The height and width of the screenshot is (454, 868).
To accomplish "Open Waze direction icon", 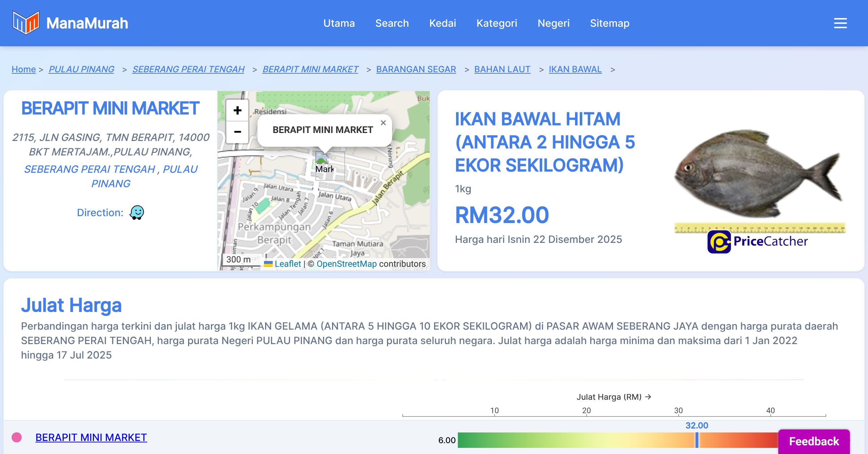I will click(137, 213).
